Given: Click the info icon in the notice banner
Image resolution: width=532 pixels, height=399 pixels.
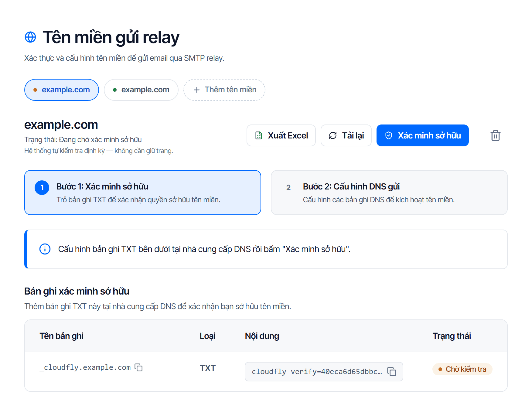Looking at the screenshot, I should click(x=45, y=249).
